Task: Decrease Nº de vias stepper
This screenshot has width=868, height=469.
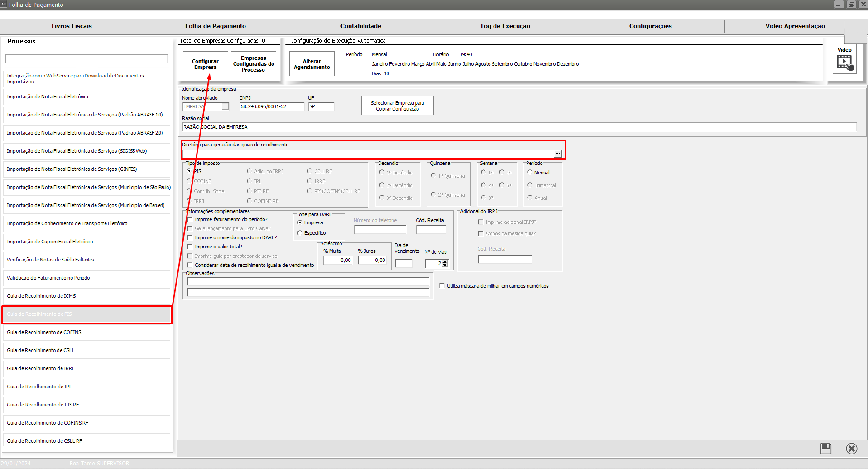Action: 445,266
